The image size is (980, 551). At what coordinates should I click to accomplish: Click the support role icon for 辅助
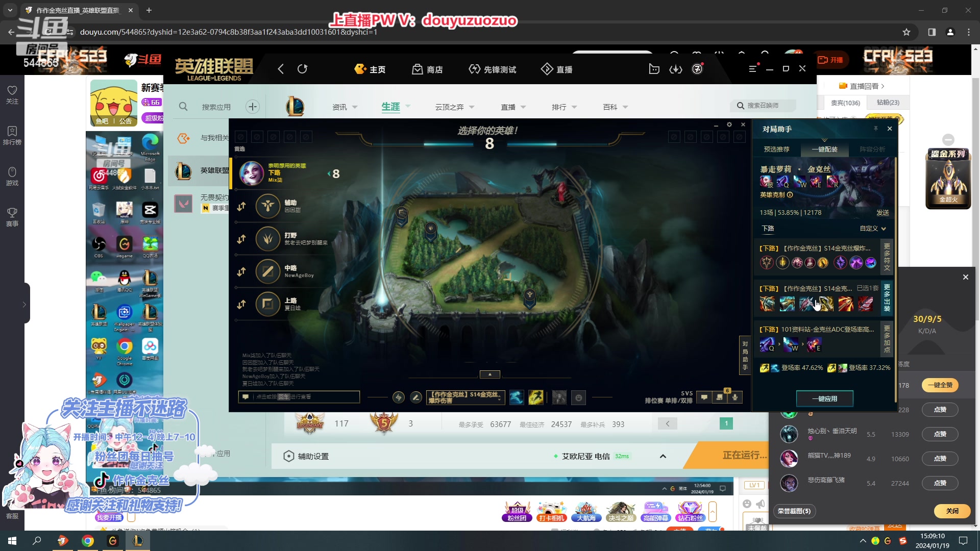pyautogui.click(x=268, y=206)
